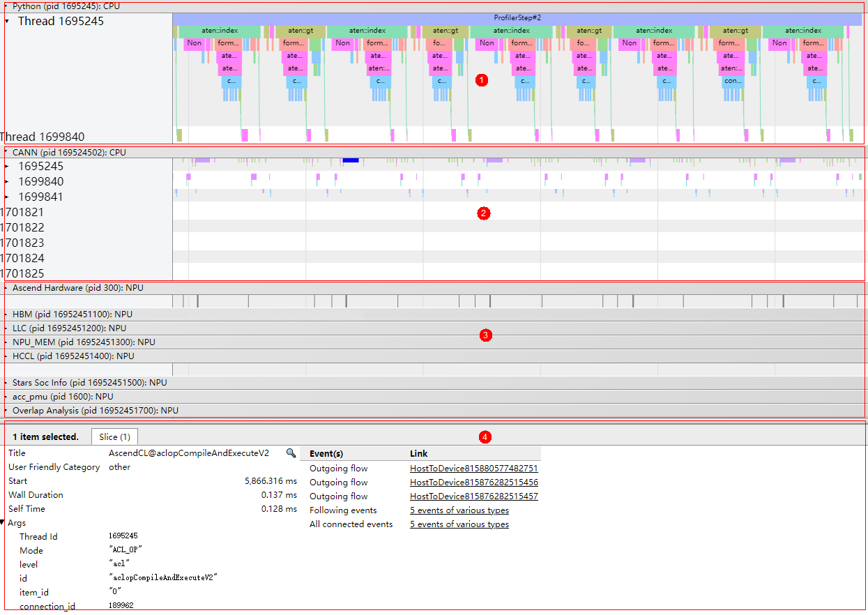Click the Self Time value 0.128 ms
Viewport: 868px width, 615px height.
279,509
